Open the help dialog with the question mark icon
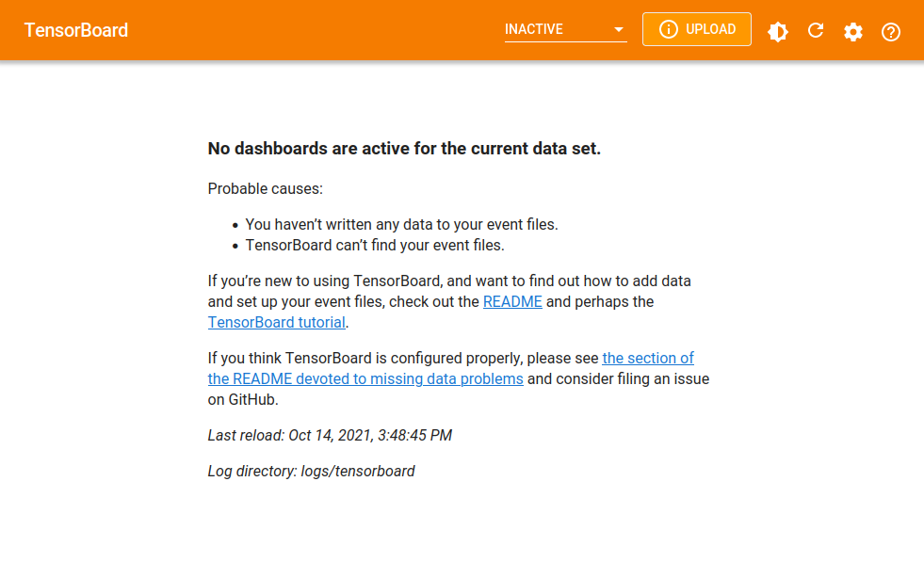924x578 pixels. click(x=891, y=31)
